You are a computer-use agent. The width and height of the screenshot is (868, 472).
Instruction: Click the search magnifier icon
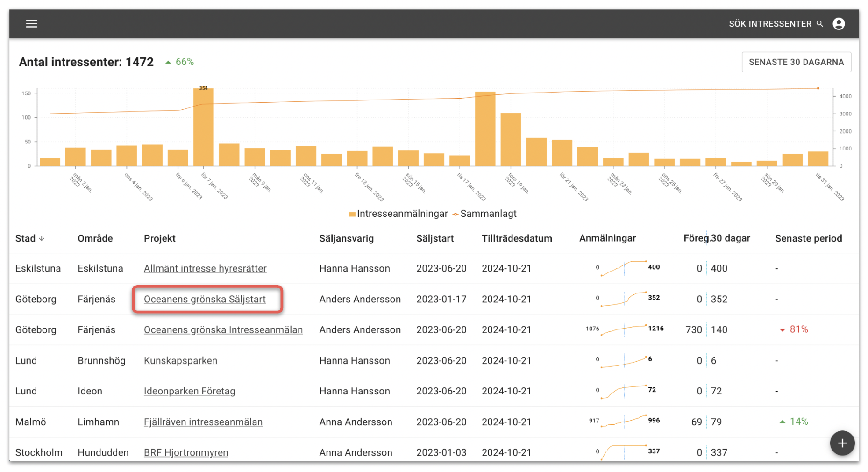pyautogui.click(x=819, y=24)
